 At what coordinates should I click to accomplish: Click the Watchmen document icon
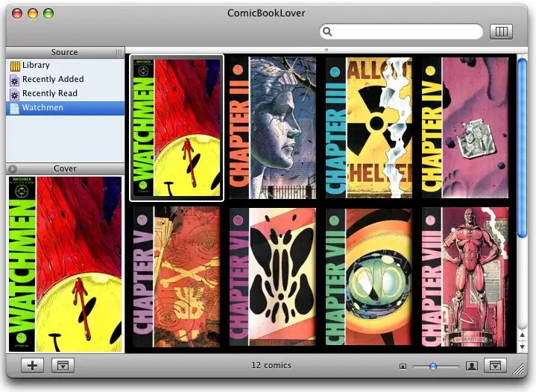pos(14,108)
